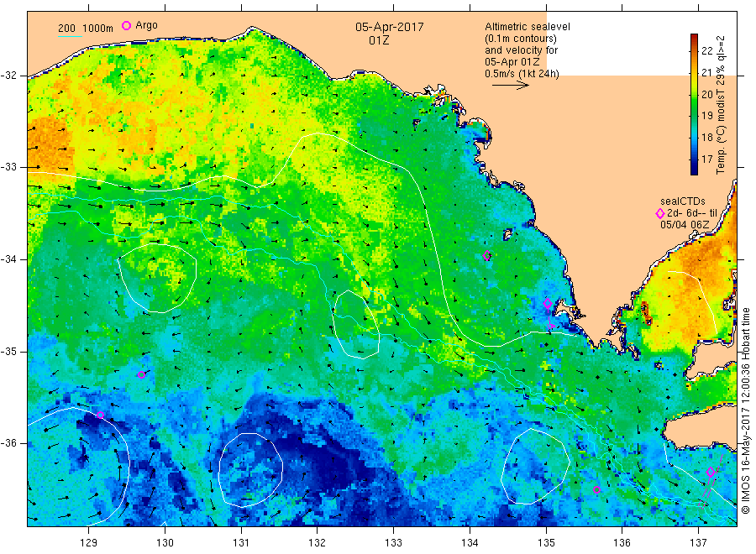Click the sealCTD diamond marker near 34.5S 135E
756x554 pixels.
tap(547, 303)
